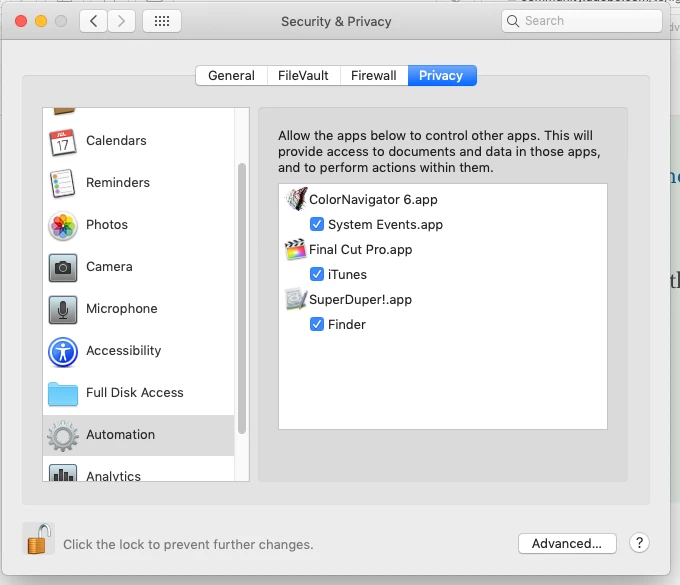Image resolution: width=680 pixels, height=585 pixels.
Task: Uncheck Finder for SuperDuper!
Action: tap(317, 324)
